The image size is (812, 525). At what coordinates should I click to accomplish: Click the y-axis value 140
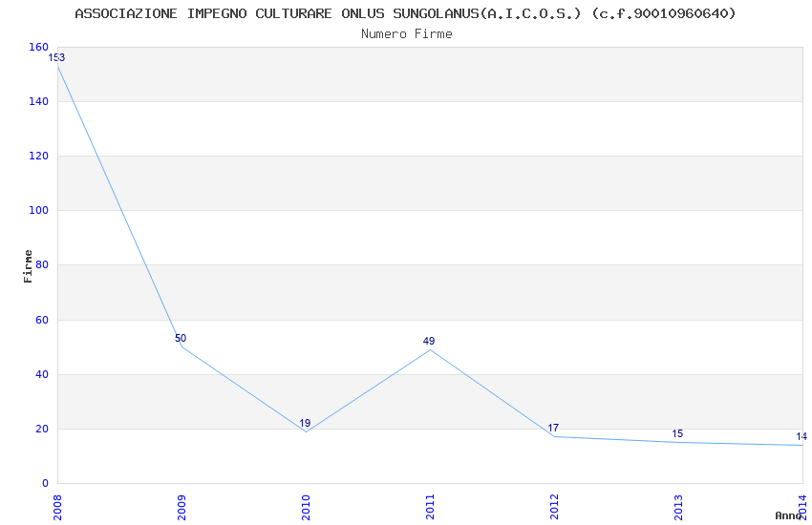click(39, 101)
